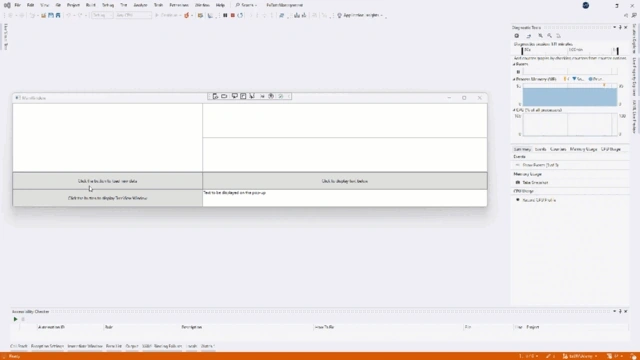Screen dimensions: 640x360
Task: Open the Debug menu
Action: 108,5
